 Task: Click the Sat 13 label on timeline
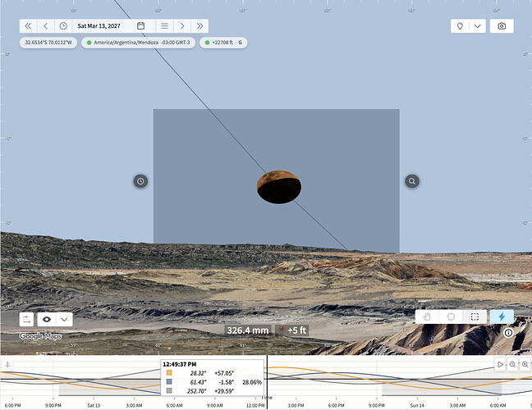[94, 405]
